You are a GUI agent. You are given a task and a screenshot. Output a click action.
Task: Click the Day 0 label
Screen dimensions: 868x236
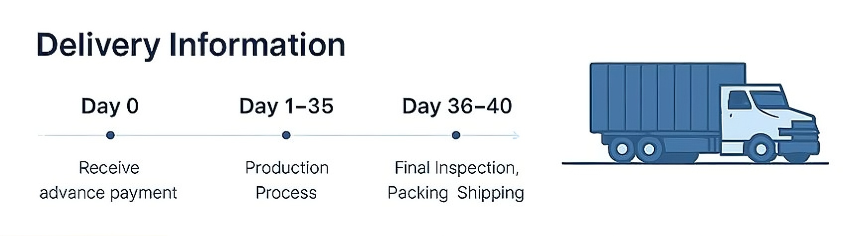click(x=110, y=106)
